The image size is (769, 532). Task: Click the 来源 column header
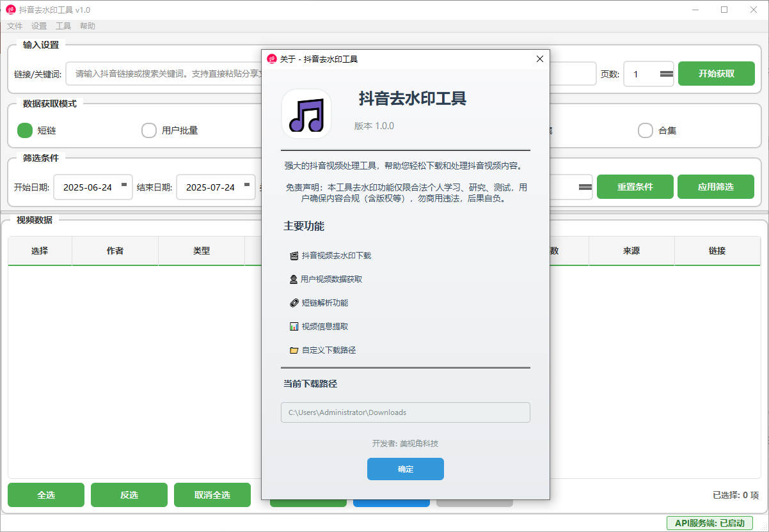[631, 251]
